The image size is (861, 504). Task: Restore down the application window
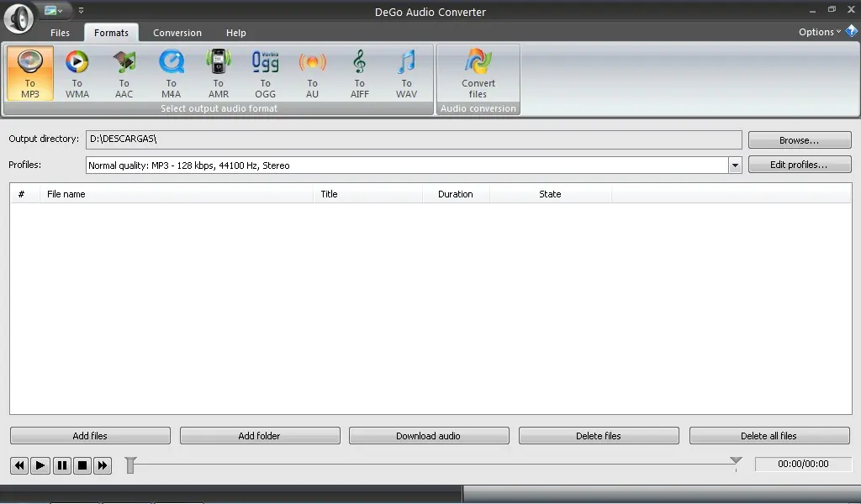click(832, 10)
